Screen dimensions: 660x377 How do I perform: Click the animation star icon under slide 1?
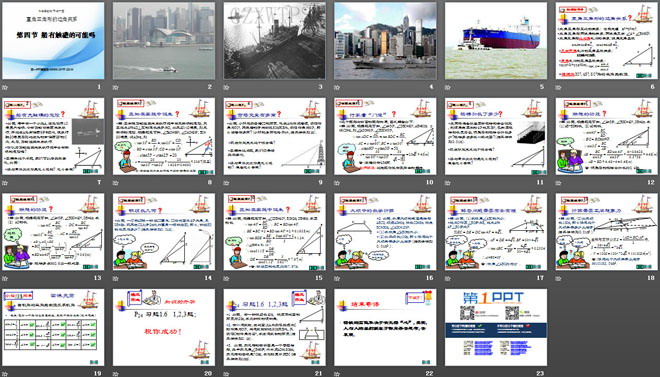click(5, 87)
